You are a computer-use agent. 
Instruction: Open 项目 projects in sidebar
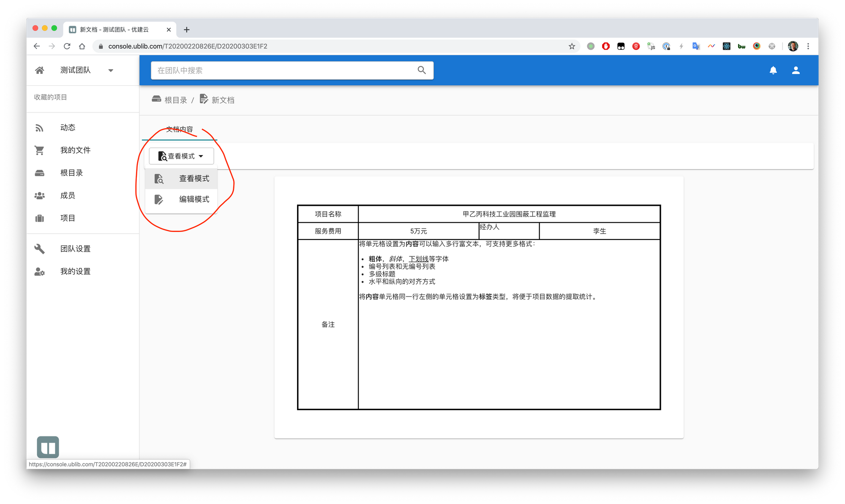point(68,218)
